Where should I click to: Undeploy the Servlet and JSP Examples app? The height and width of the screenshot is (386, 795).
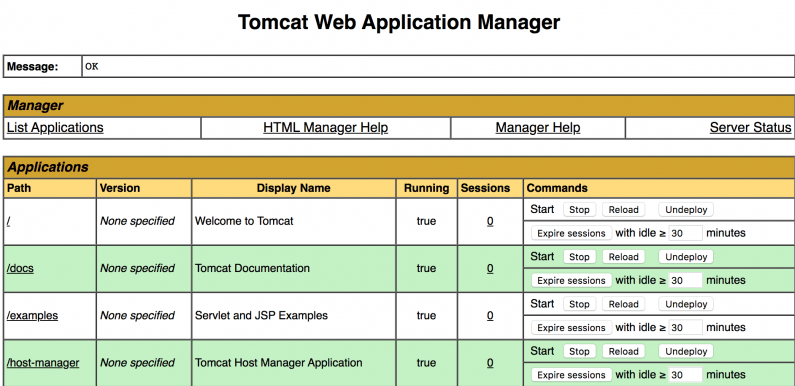pos(686,304)
